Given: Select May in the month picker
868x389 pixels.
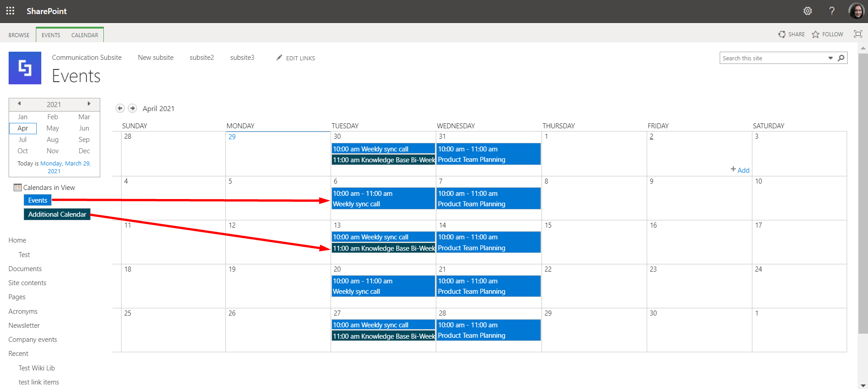Looking at the screenshot, I should tap(53, 128).
